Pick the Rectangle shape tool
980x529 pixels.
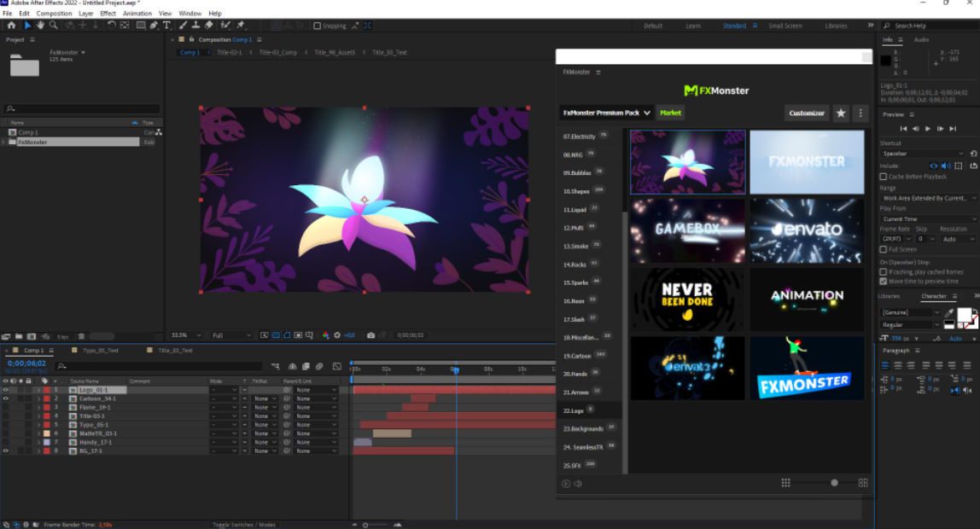[141, 26]
